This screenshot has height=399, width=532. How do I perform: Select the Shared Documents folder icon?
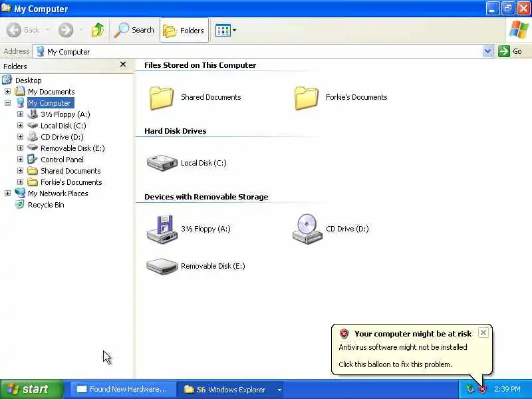point(162,98)
